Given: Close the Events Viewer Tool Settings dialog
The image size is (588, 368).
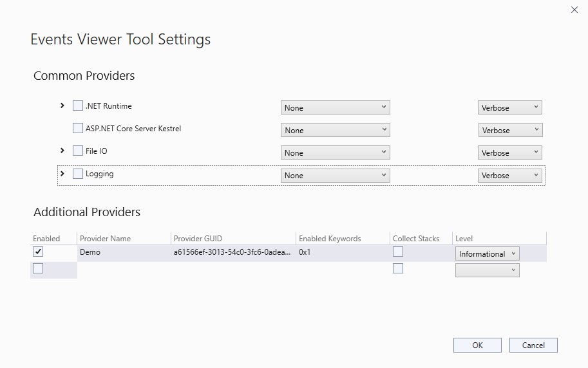Looking at the screenshot, I should pos(574,10).
